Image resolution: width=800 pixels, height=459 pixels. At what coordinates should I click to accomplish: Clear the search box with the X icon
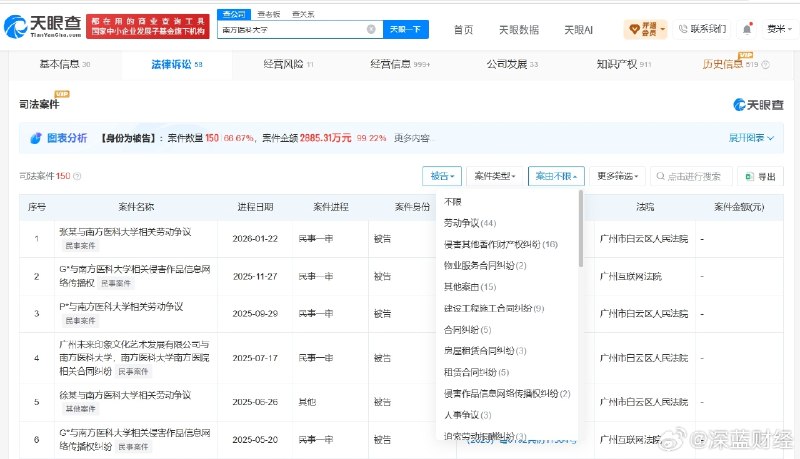[371, 30]
